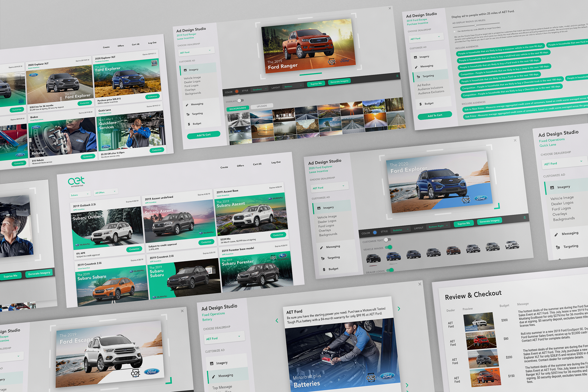The image size is (588, 392).
Task: Click Imagery icon in Ford Escape targeting panel
Action: point(416,57)
